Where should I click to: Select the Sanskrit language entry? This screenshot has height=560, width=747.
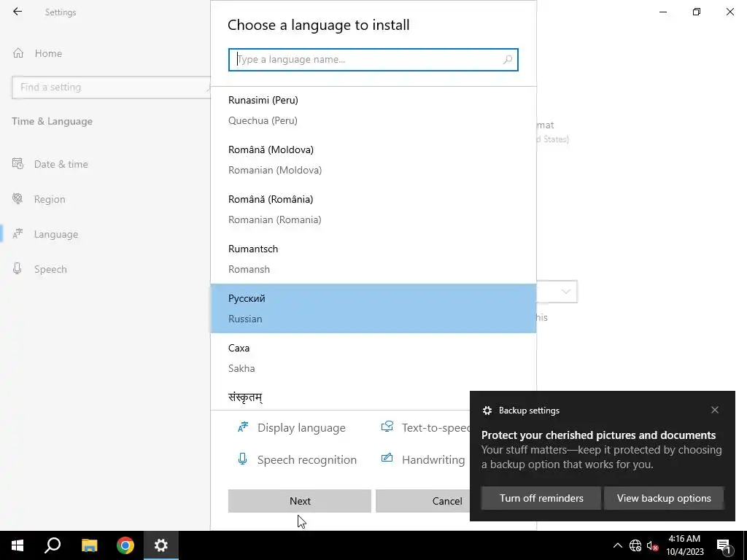click(x=340, y=397)
